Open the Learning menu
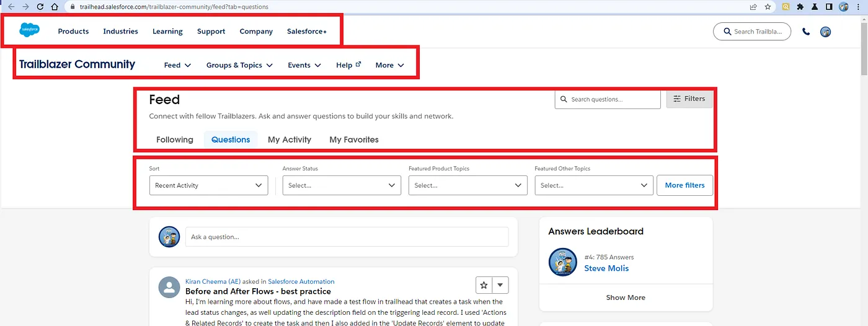The width and height of the screenshot is (868, 326). pyautogui.click(x=167, y=31)
